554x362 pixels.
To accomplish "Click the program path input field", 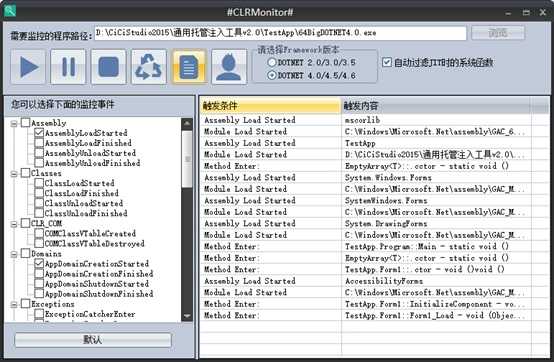I will 281,33.
